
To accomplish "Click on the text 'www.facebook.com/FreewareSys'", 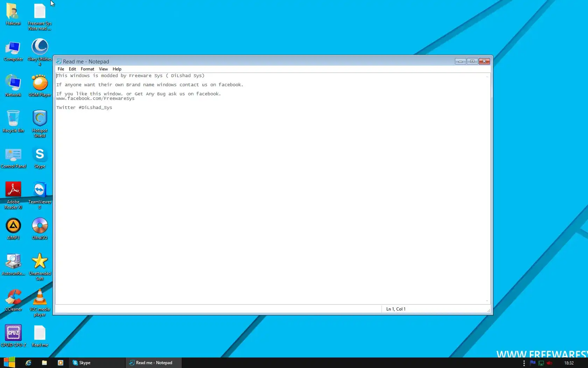I will point(95,98).
